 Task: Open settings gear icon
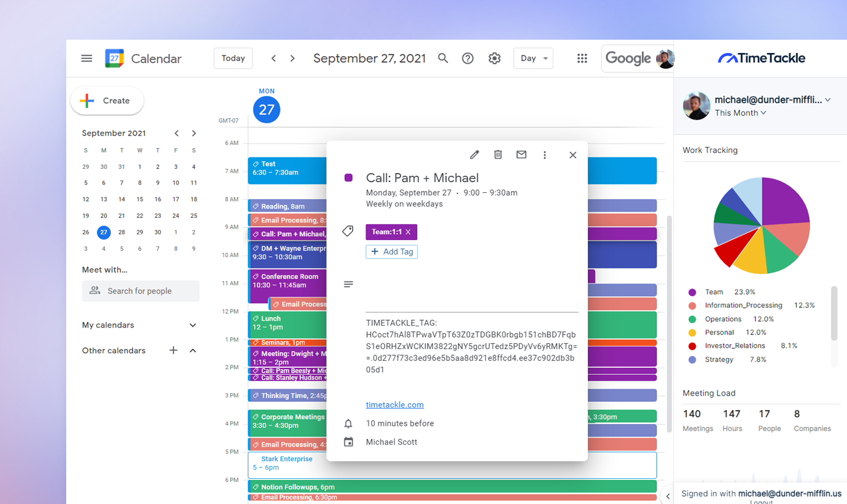coord(495,59)
